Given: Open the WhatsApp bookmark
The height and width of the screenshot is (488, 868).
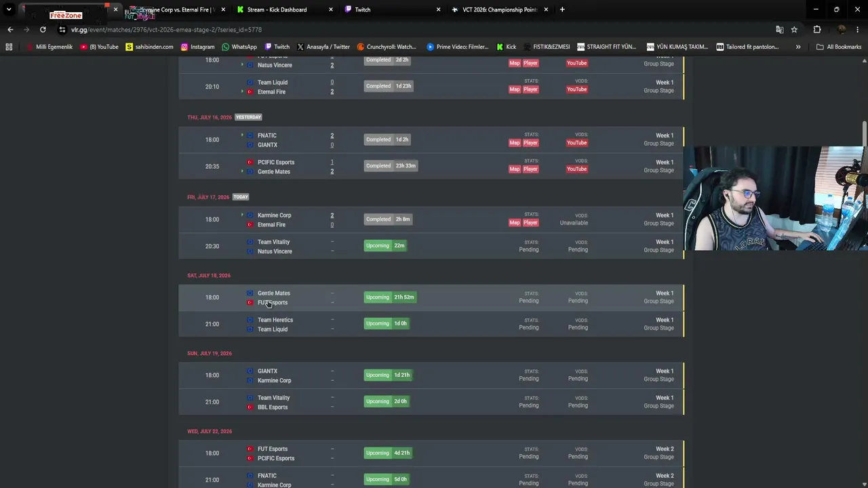Looking at the screenshot, I should pyautogui.click(x=239, y=47).
